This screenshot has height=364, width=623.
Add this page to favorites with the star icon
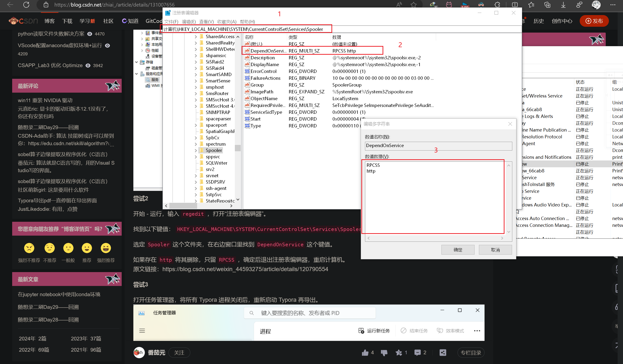point(414,5)
